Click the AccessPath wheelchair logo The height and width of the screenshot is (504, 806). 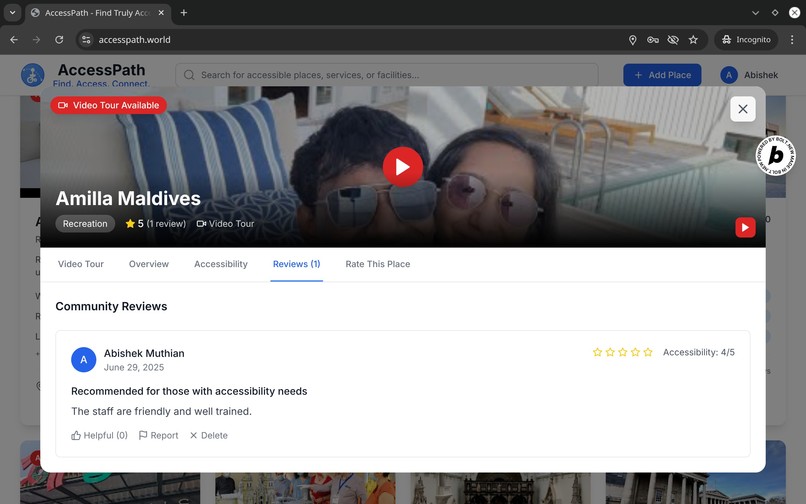pos(33,75)
